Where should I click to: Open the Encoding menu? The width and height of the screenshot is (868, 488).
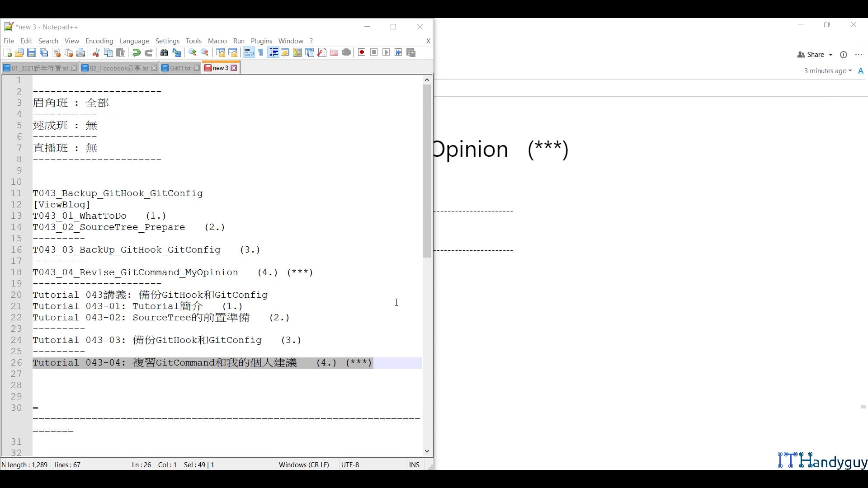point(99,41)
